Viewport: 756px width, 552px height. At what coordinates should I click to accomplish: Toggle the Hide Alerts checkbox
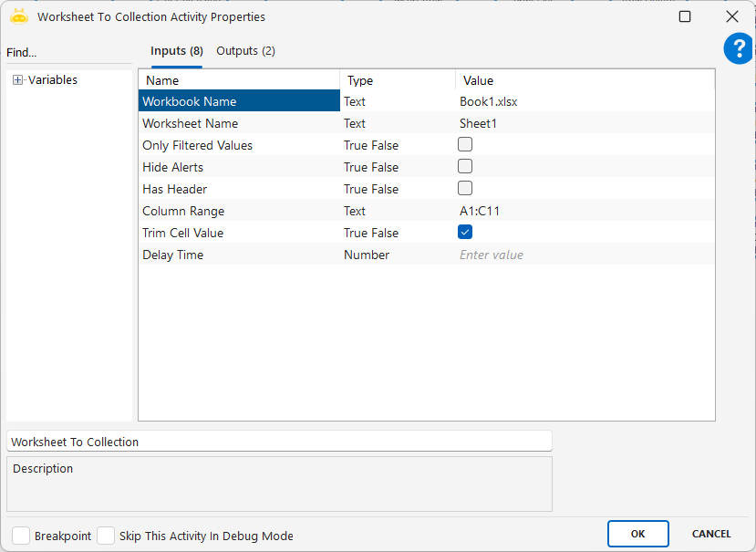click(465, 166)
